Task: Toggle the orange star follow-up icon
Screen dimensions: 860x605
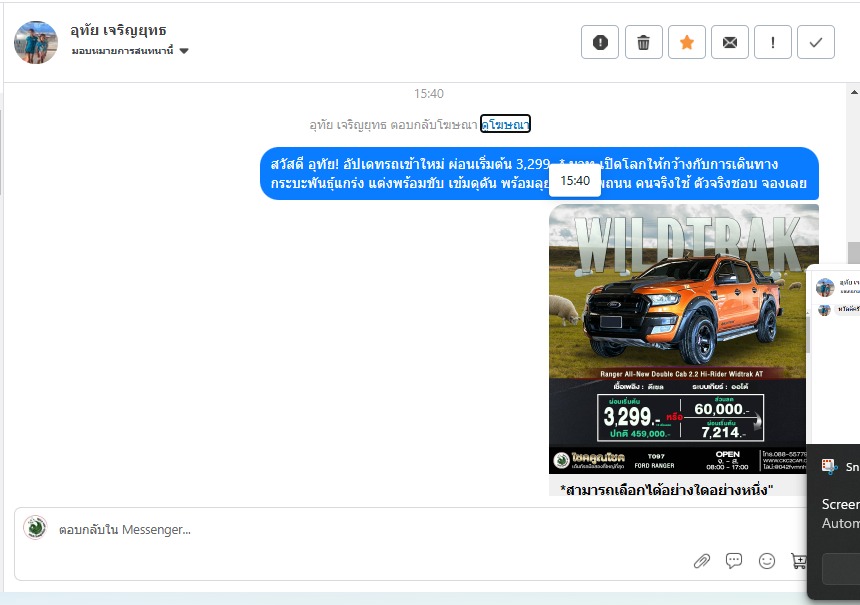Action: pos(687,42)
